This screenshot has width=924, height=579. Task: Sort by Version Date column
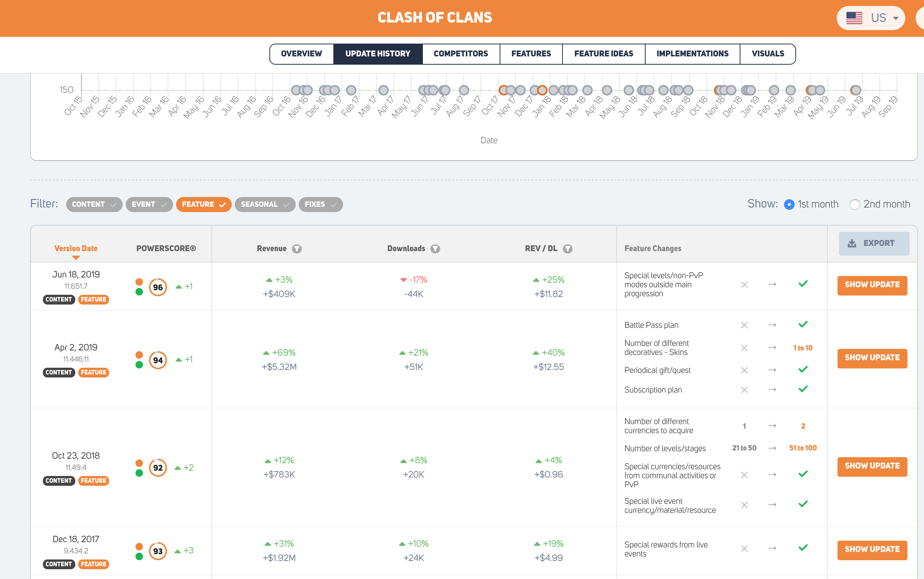(76, 249)
